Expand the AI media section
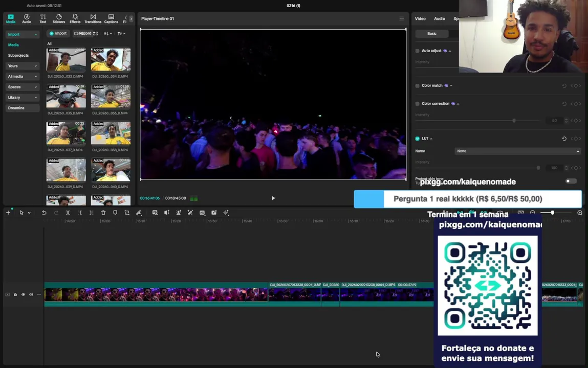Screen dimensions: 588x368 22,76
